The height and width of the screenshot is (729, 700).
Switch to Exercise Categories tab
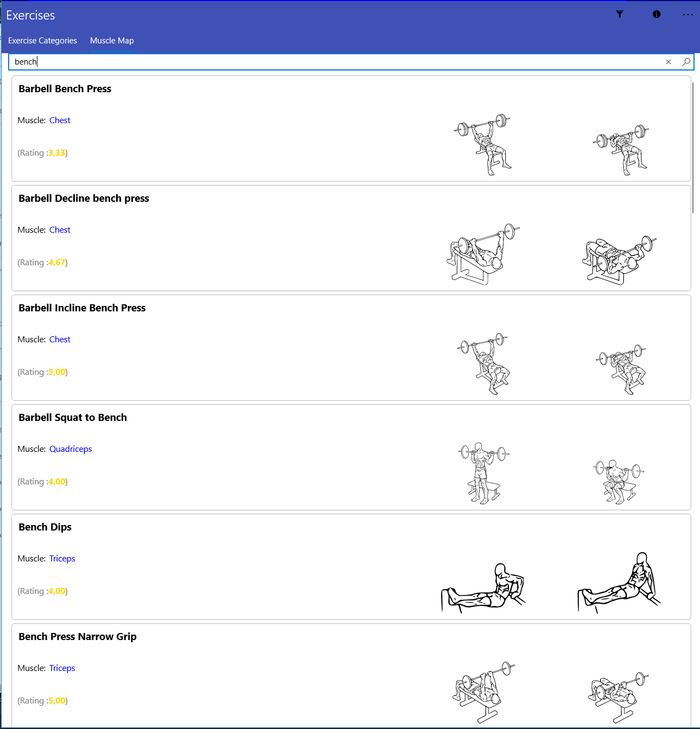click(42, 41)
